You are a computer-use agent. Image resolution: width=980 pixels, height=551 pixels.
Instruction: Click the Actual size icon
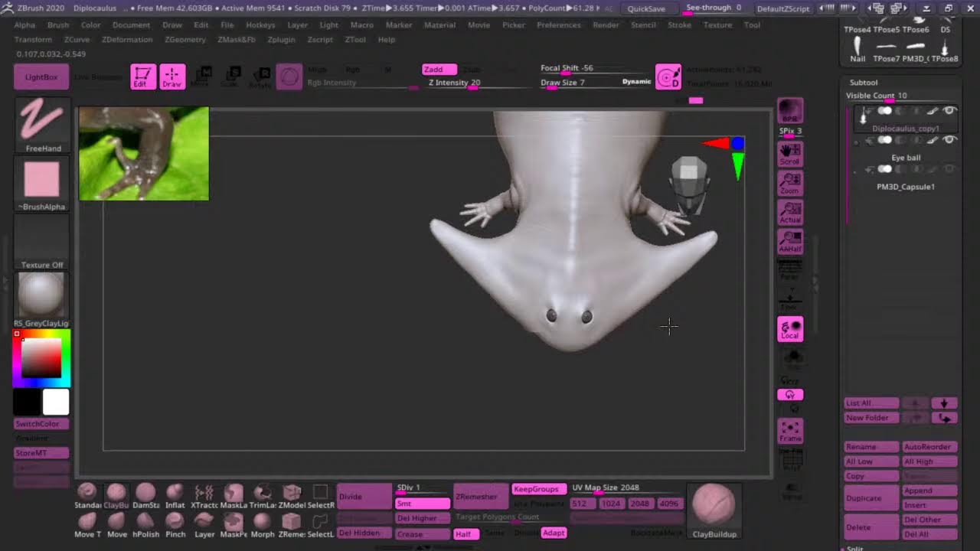coord(790,212)
